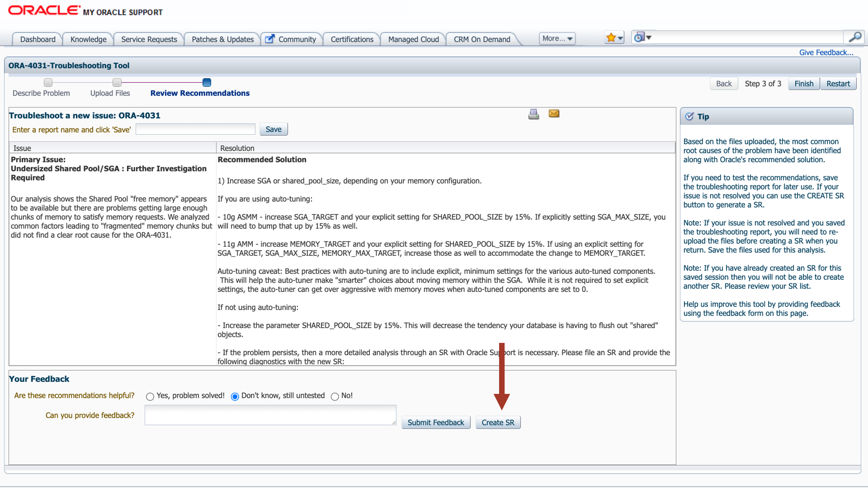Switch to the Service Requests tab

[x=149, y=39]
